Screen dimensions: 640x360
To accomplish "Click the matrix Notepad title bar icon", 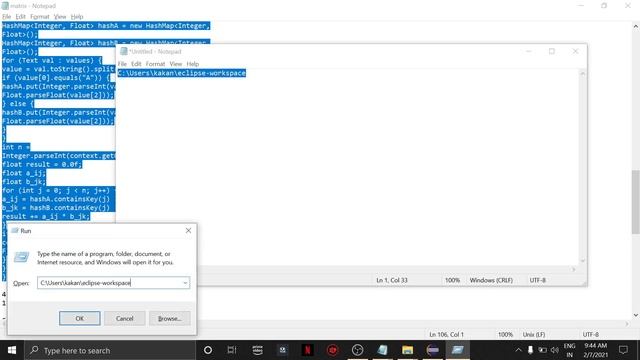I will 5,6.
